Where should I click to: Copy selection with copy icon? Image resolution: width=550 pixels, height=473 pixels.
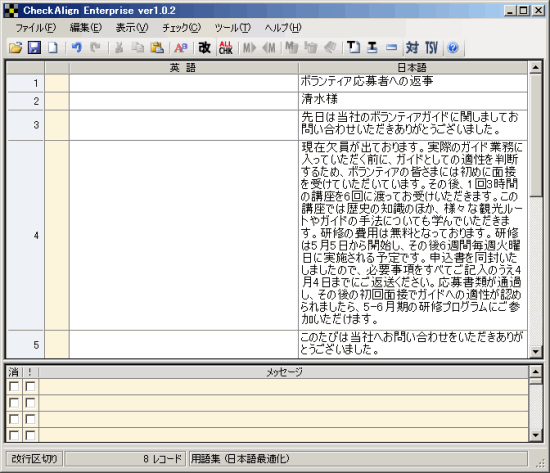[138, 47]
